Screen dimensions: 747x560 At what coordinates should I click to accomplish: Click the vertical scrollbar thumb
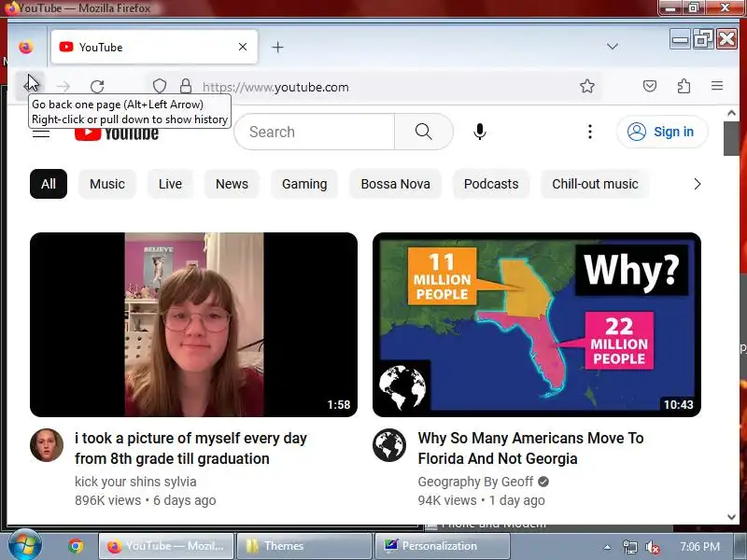pyautogui.click(x=731, y=138)
